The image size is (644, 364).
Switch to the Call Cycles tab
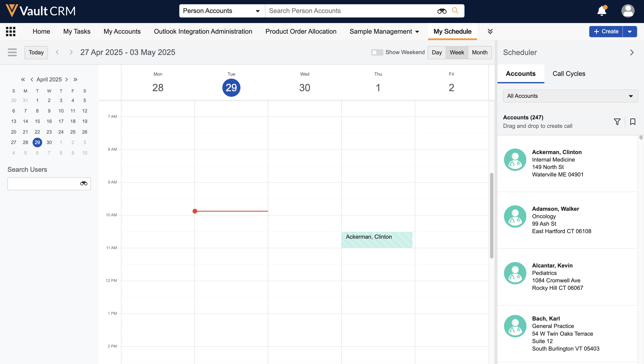point(569,74)
